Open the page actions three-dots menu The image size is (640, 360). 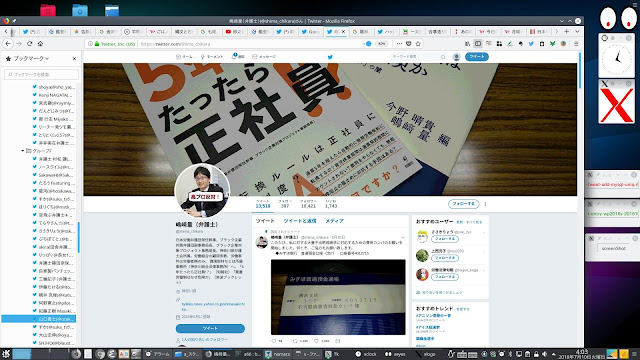[399, 44]
